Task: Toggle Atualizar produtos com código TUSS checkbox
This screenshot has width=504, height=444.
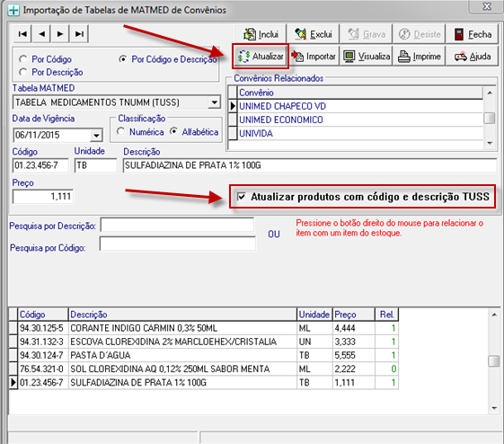Action: 242,197
